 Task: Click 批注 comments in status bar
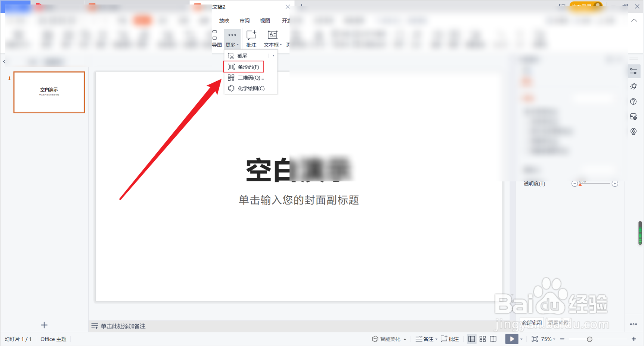point(450,339)
